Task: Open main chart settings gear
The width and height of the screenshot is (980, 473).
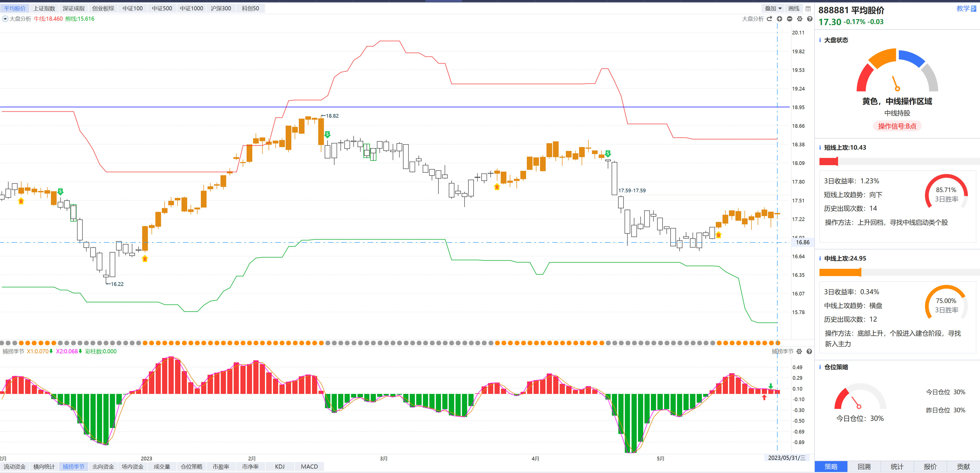Action: 800,19
